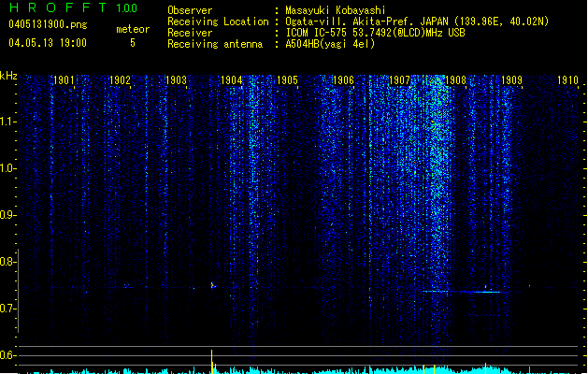Click the 1.1 kHz frequency label
The height and width of the screenshot is (374, 588).
tap(7, 122)
